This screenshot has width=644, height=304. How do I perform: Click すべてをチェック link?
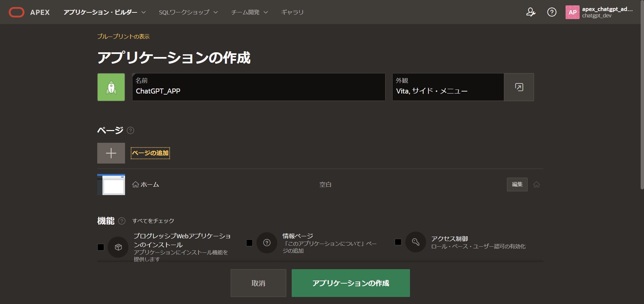153,221
